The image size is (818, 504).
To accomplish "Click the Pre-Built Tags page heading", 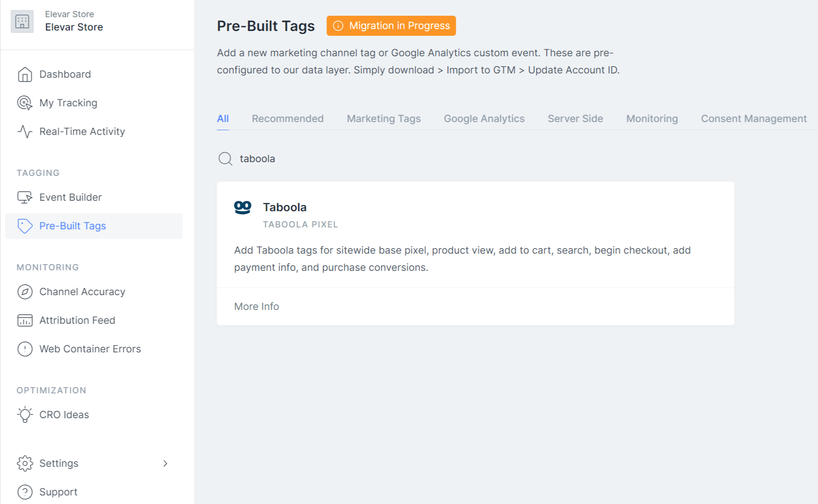I will pyautogui.click(x=266, y=26).
